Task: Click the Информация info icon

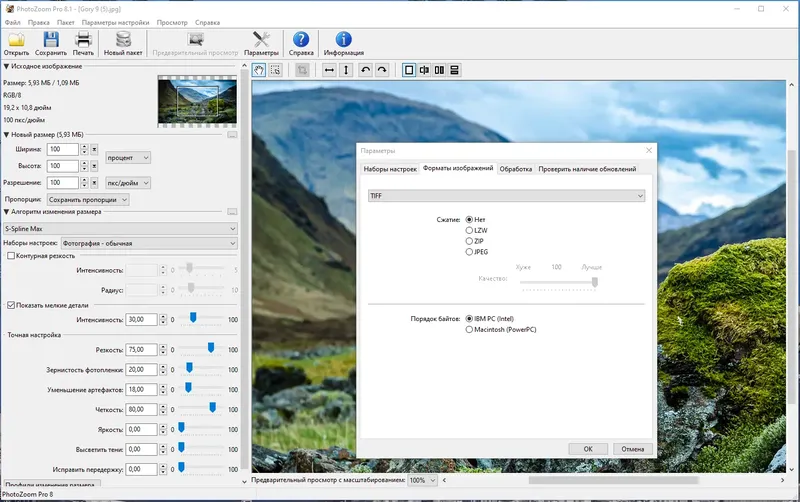Action: point(343,41)
